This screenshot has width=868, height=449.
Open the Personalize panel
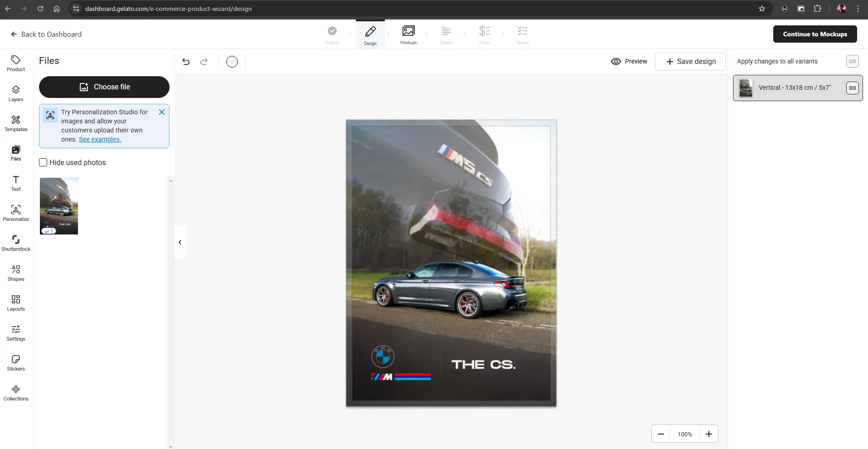[16, 213]
